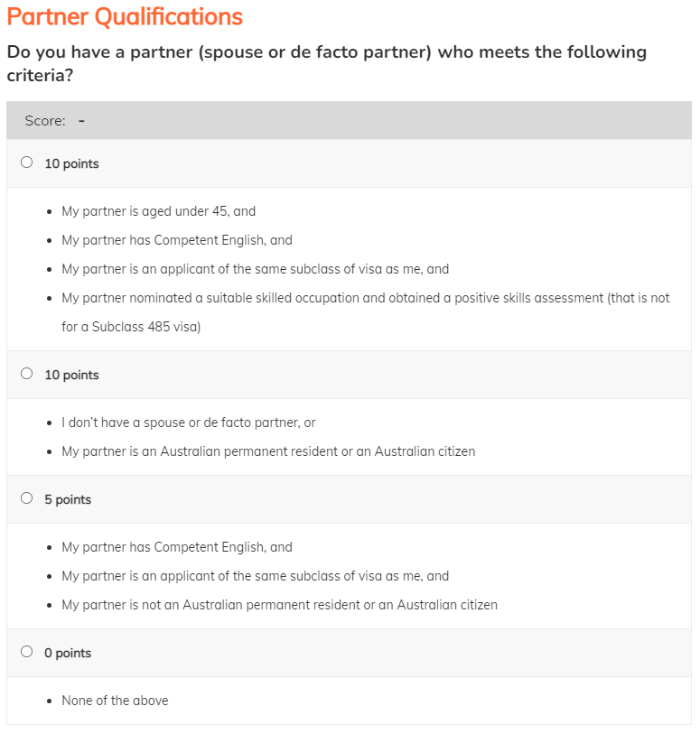This screenshot has width=700, height=734.
Task: Choose the 5 points radio button
Action: pos(26,498)
